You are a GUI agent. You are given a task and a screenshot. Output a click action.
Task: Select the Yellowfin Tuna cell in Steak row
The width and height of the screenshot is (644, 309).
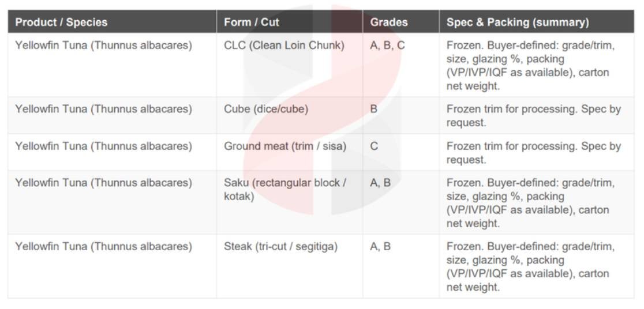click(x=103, y=246)
